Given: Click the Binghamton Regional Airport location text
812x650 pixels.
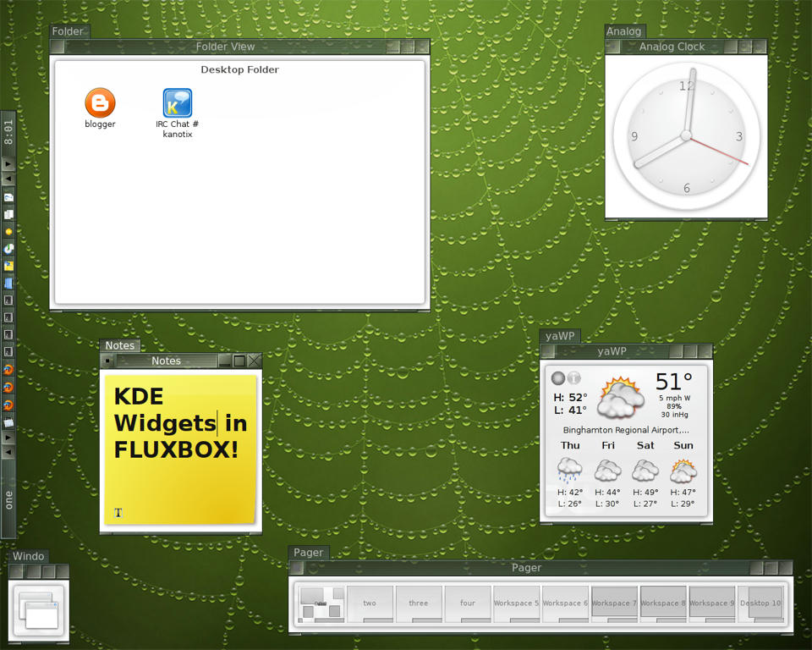Looking at the screenshot, I should 626,430.
